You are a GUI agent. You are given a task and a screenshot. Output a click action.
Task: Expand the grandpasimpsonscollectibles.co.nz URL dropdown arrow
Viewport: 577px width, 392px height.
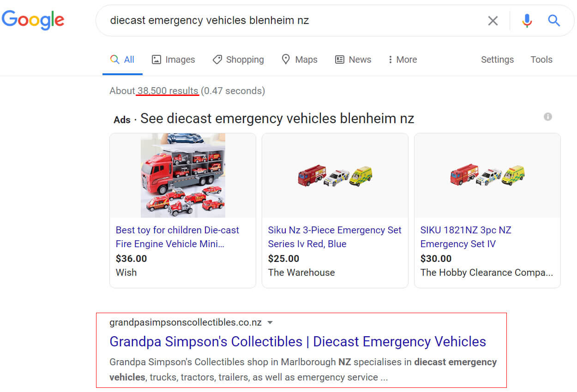point(270,322)
